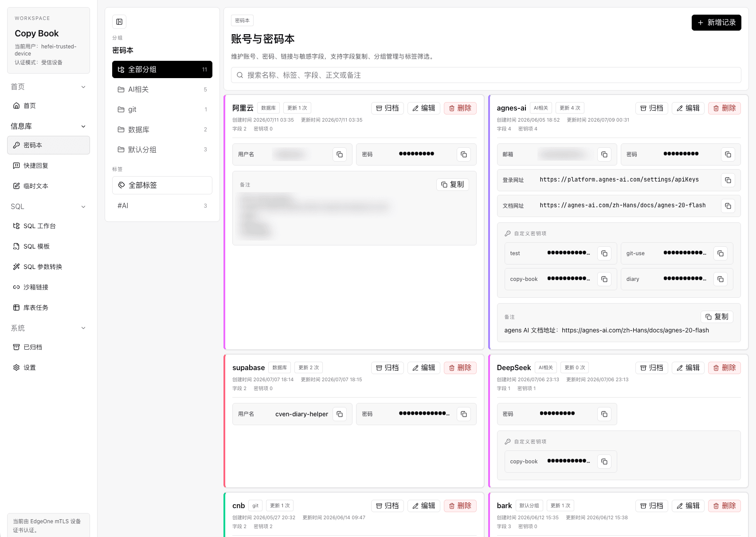This screenshot has width=756, height=537.
Task: Copy the DeepSeek copy-book key value
Action: coord(604,462)
